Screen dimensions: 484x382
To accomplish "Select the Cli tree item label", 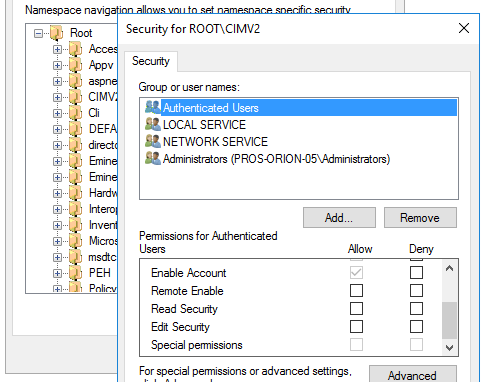I will [94, 113].
